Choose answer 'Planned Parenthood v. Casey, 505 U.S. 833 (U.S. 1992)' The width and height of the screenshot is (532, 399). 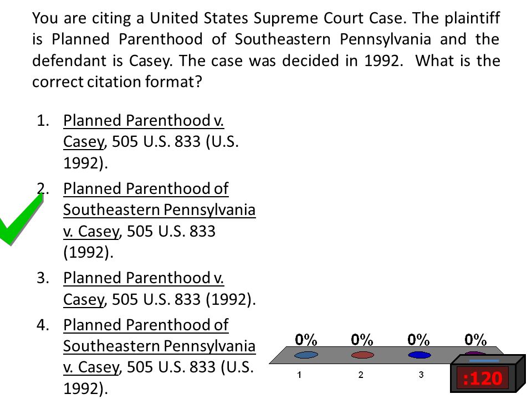(151, 141)
